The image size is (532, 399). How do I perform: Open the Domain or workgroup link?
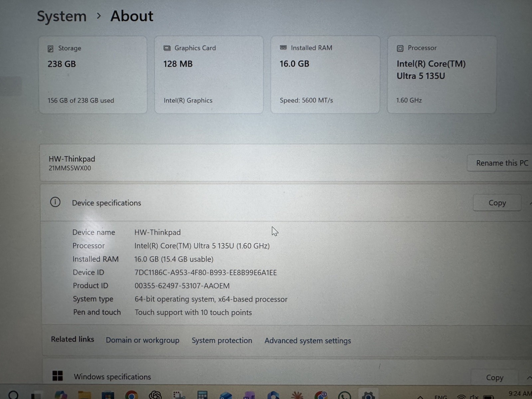point(142,340)
